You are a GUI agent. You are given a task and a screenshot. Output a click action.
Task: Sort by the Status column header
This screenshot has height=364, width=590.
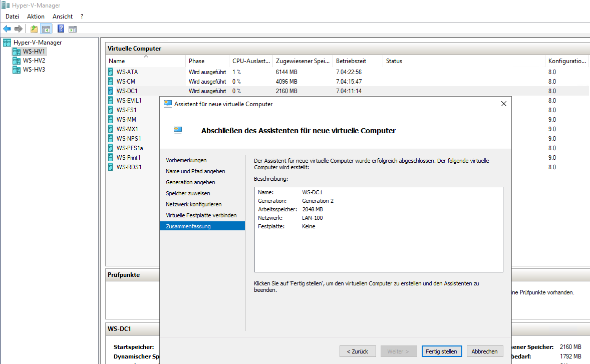click(464, 61)
